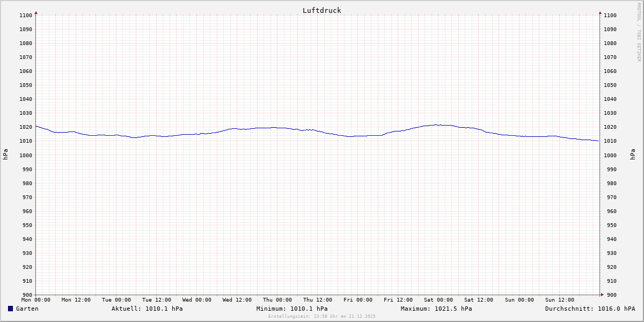Click the red arrow at x-axis right end
The width and height of the screenshot is (644, 322).
click(602, 295)
